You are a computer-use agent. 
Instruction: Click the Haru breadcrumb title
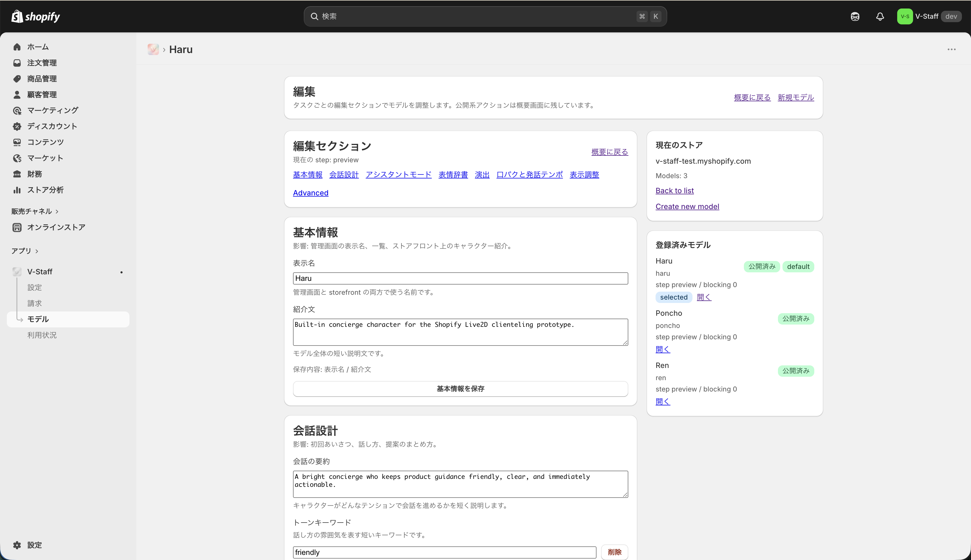point(181,50)
